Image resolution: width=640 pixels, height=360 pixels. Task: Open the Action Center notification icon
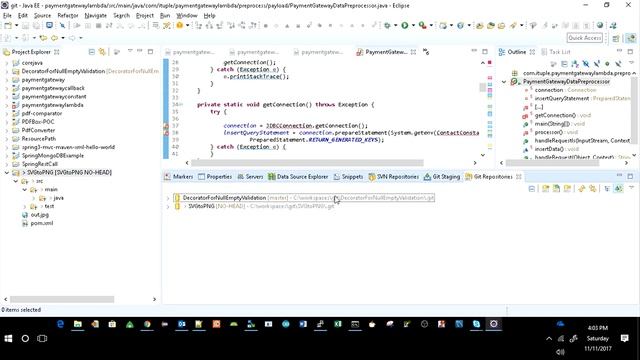pyautogui.click(x=624, y=338)
